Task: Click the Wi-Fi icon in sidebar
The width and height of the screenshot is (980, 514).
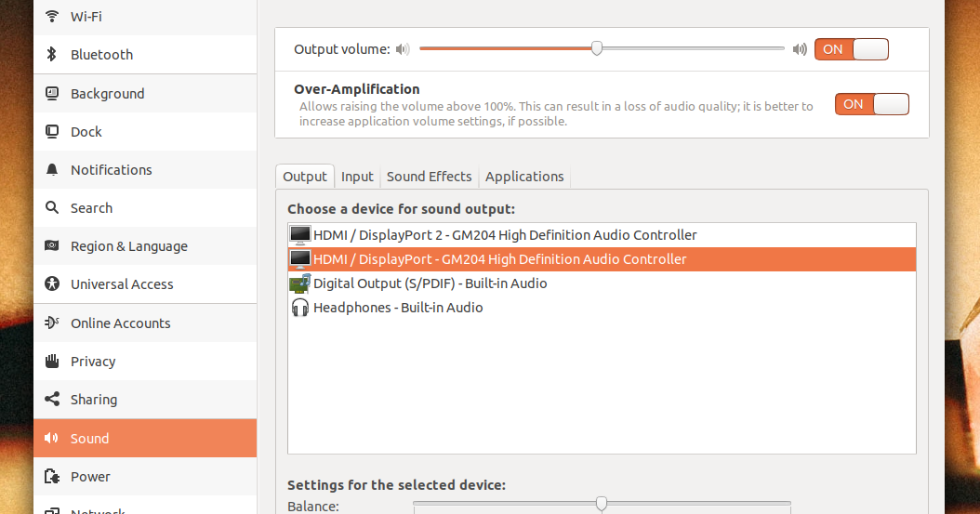Action: coord(52,17)
